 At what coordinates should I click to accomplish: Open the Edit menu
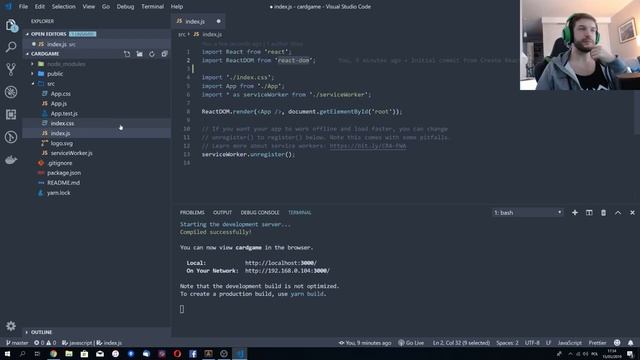pyautogui.click(x=40, y=7)
